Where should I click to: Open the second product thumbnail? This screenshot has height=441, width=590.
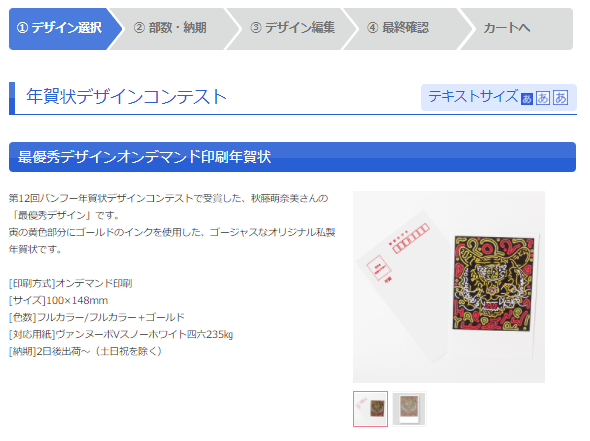tap(409, 409)
